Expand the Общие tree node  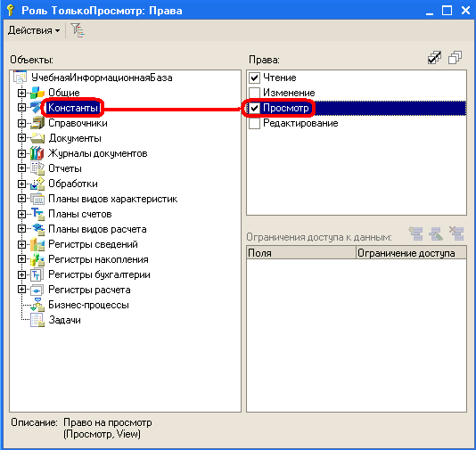[x=21, y=93]
